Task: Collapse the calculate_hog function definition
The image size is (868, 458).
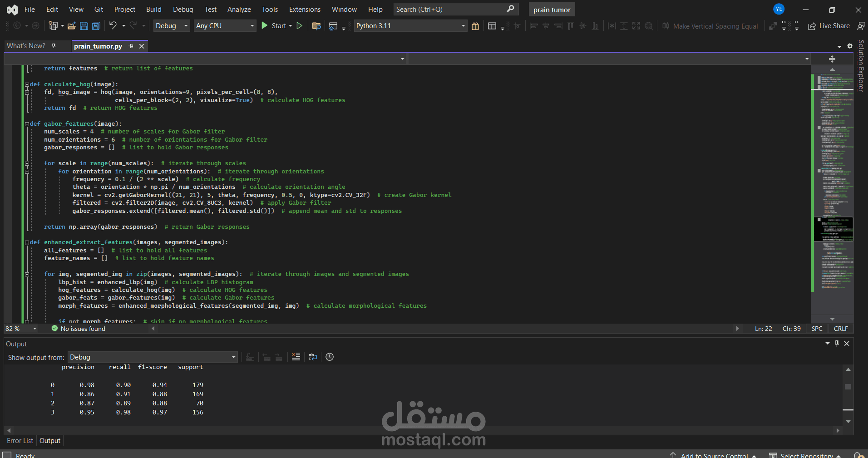Action: click(x=27, y=84)
